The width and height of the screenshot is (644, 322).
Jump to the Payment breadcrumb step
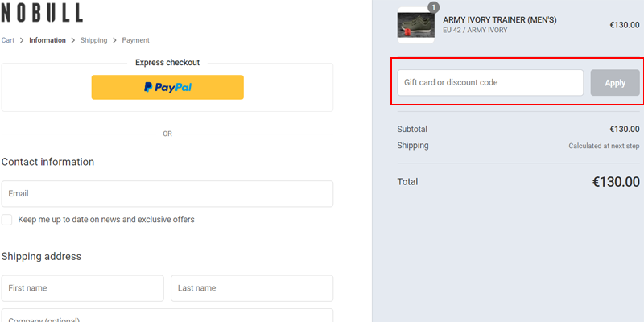(x=135, y=40)
